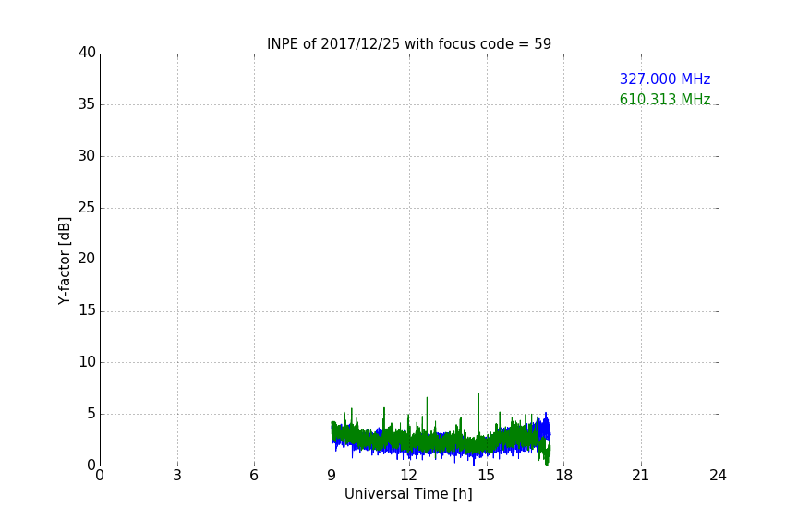Click the x-axis tick label '9'
The height and width of the screenshot is (532, 798).
click(x=332, y=476)
